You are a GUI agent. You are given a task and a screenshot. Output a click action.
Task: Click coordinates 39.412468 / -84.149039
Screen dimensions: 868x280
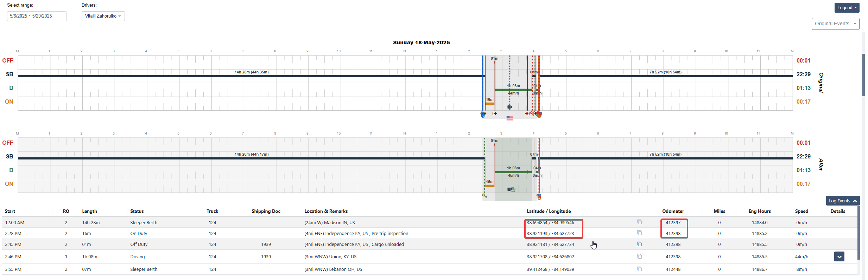550,269
